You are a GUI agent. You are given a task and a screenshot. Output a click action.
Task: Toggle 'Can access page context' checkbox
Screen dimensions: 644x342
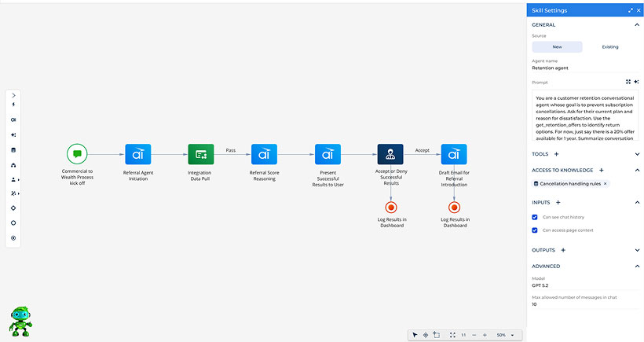coord(535,230)
